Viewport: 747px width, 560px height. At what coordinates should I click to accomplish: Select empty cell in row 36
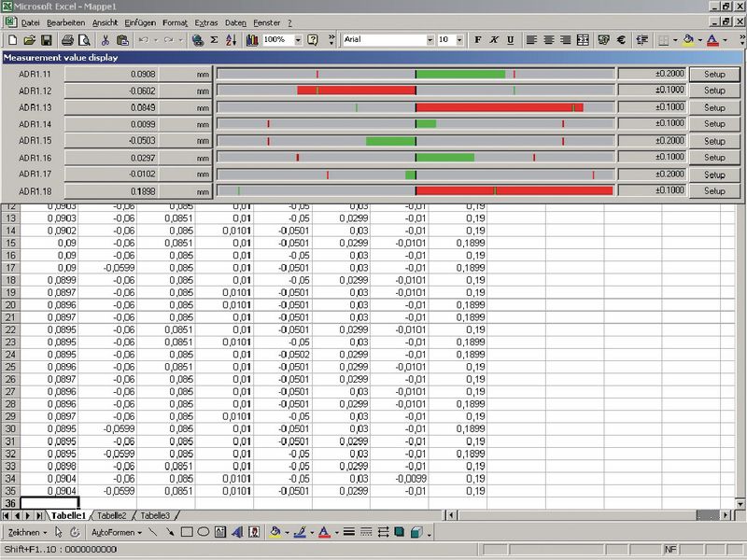[50, 503]
